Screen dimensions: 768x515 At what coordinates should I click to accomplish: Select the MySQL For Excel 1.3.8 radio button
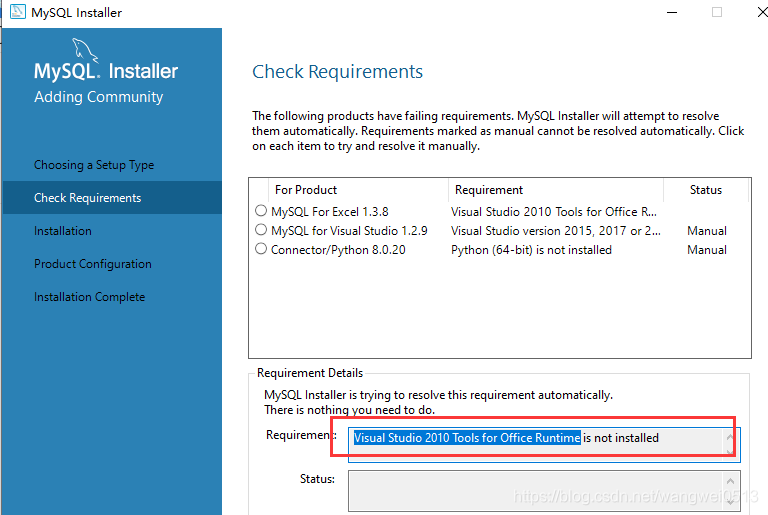[x=261, y=211]
